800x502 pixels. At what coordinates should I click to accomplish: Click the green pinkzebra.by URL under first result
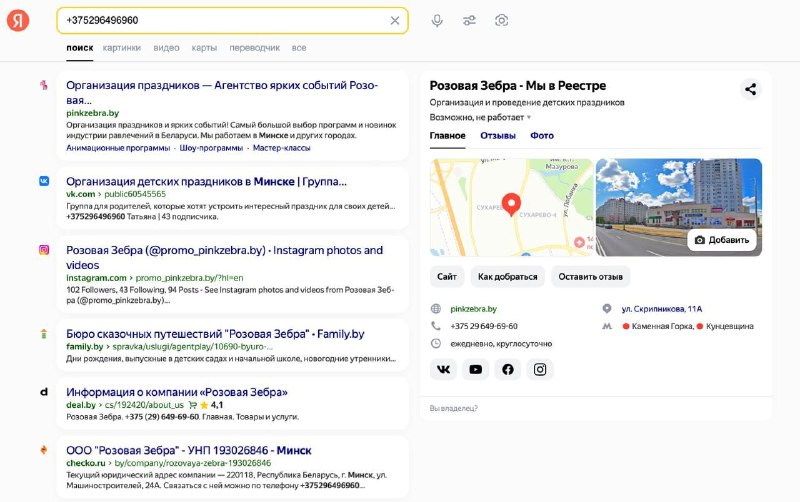tap(92, 113)
